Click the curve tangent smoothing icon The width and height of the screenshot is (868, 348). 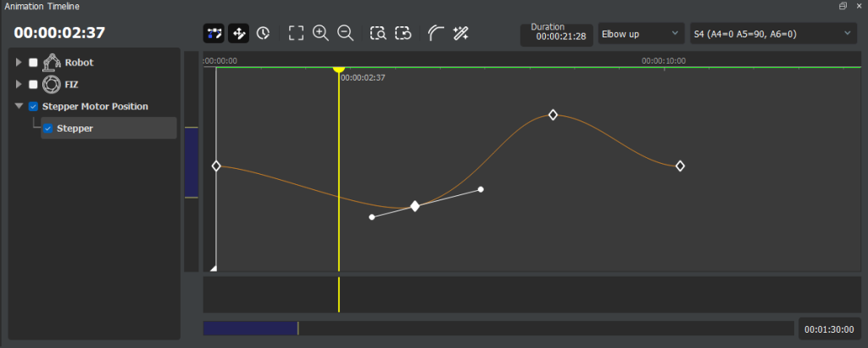(x=436, y=33)
